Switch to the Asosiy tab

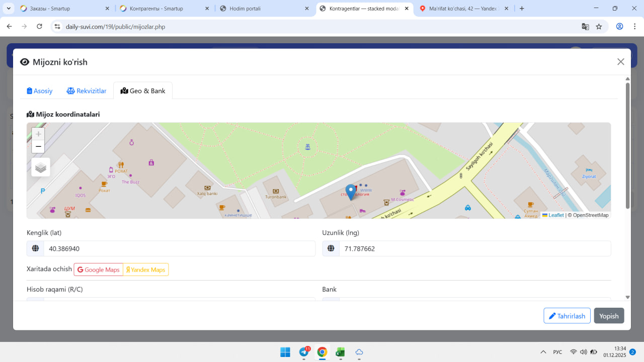pyautogui.click(x=40, y=91)
